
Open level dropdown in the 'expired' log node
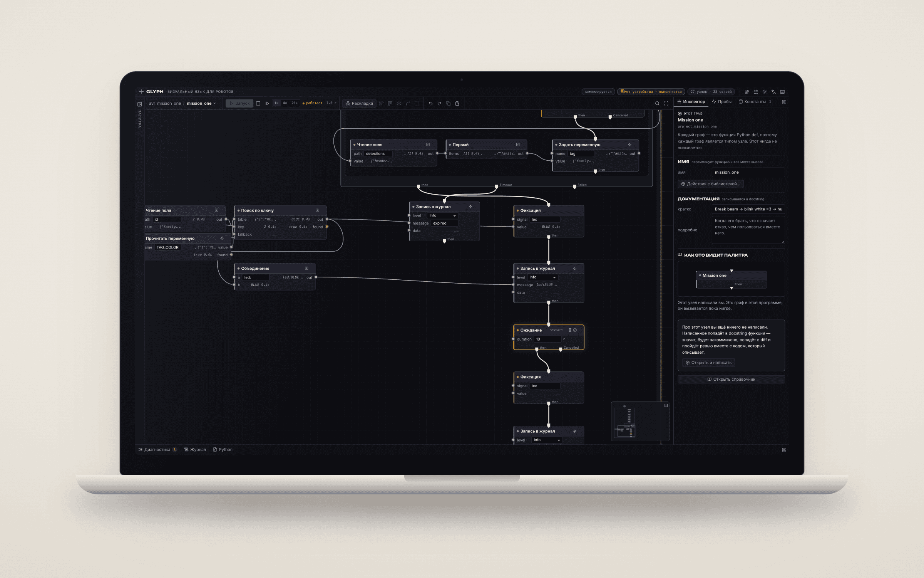click(442, 216)
